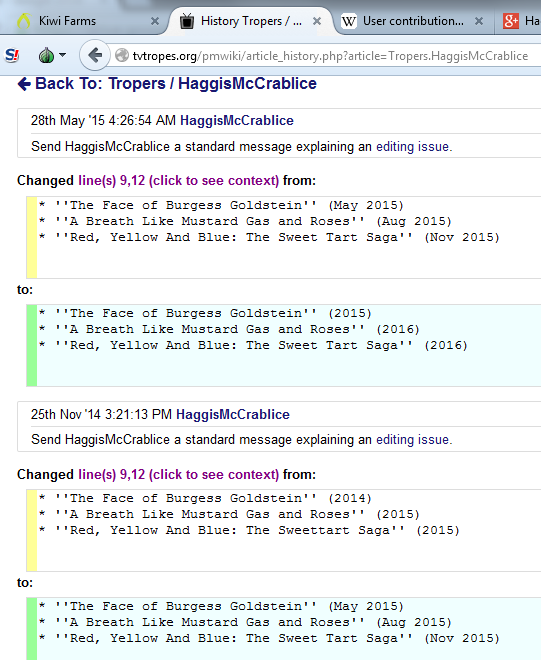Open the onion icon dropdown arrow
This screenshot has height=660, width=541.
click(62, 55)
